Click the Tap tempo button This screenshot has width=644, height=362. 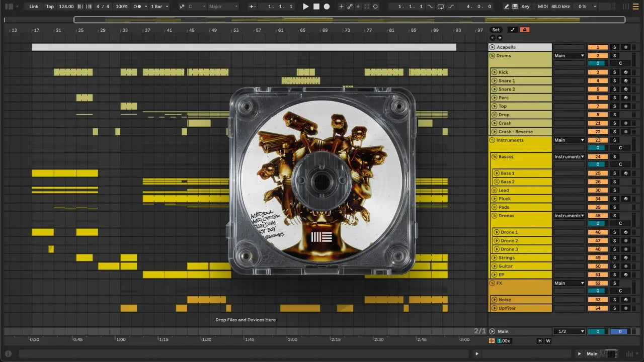(x=50, y=7)
